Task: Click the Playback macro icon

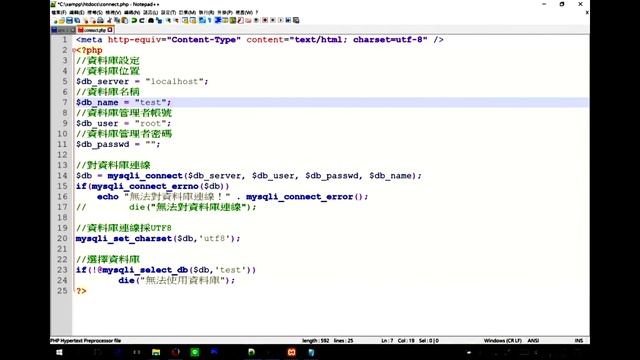Action: click(280, 20)
